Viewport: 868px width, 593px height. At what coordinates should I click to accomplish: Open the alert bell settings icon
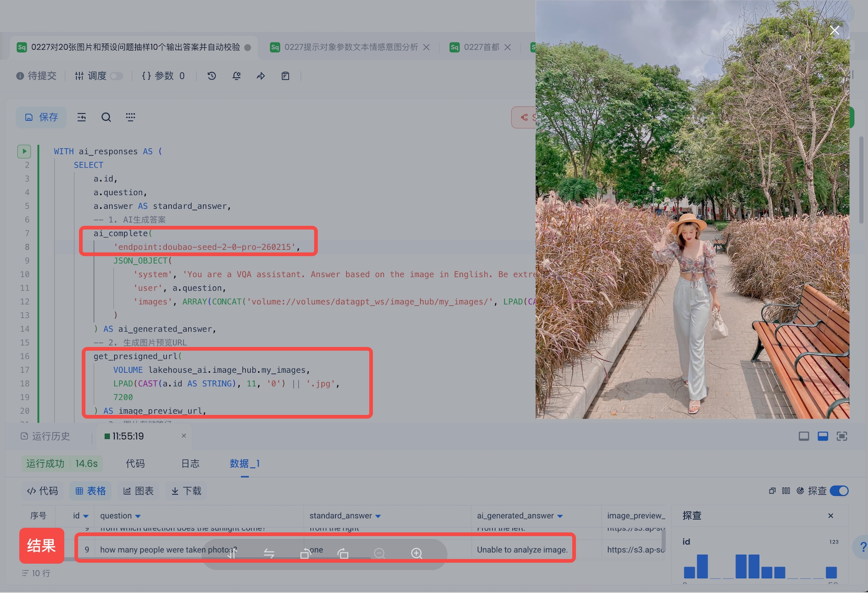point(237,76)
